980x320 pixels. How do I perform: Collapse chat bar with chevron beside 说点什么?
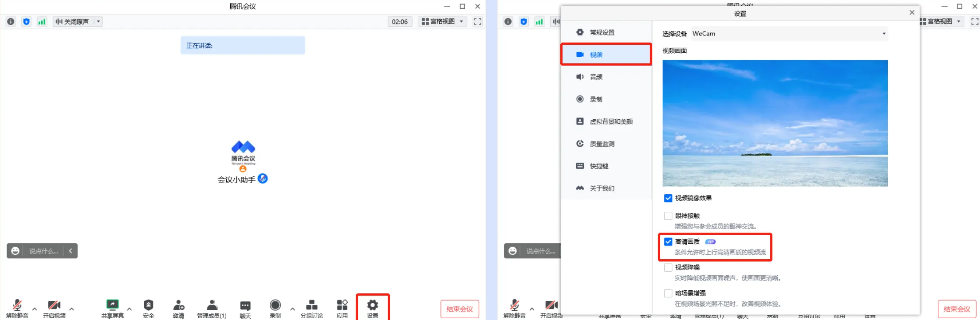71,251
